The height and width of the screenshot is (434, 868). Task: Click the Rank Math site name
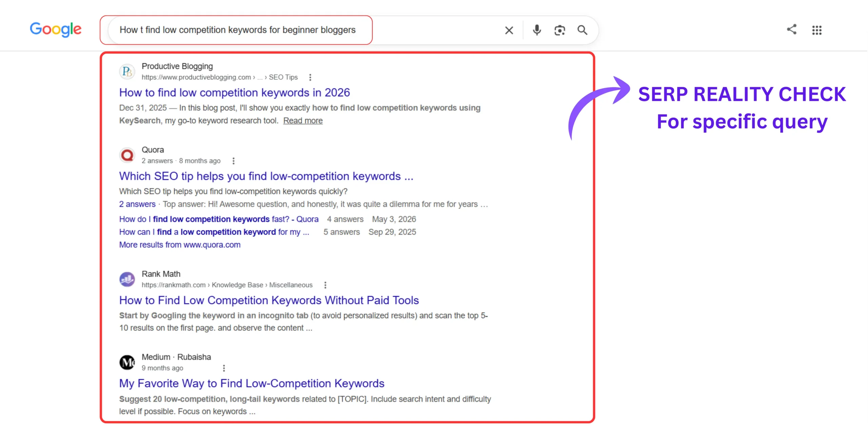pos(161,274)
